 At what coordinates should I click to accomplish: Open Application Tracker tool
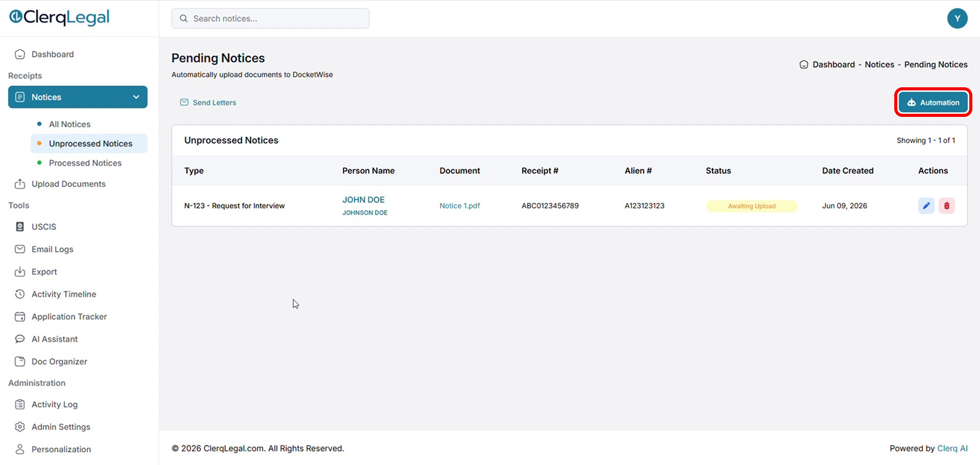[69, 316]
